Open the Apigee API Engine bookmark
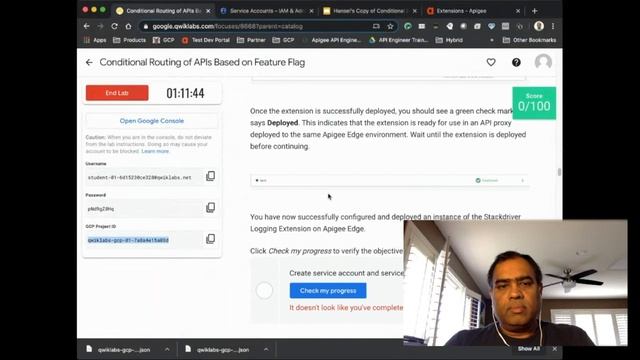Viewport: 640px width, 360px height. 332,40
